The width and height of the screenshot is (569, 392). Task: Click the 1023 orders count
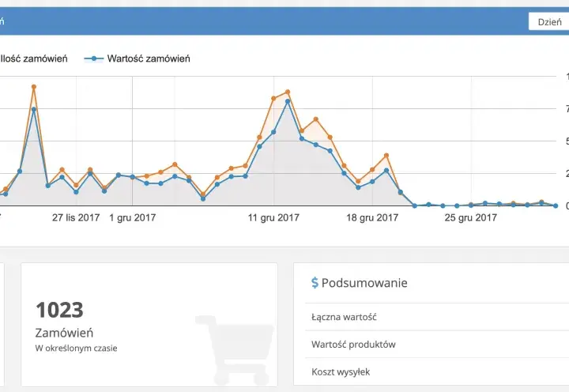pyautogui.click(x=59, y=310)
